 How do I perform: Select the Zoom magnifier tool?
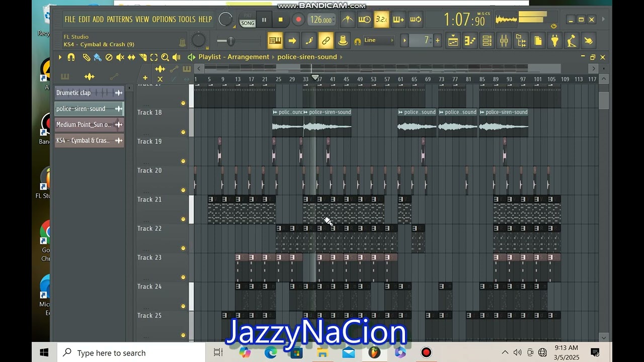tap(165, 57)
